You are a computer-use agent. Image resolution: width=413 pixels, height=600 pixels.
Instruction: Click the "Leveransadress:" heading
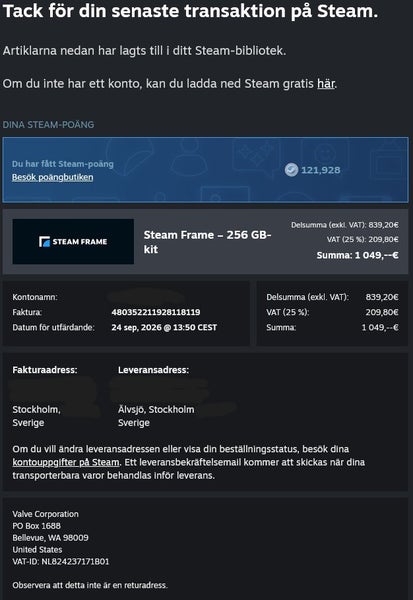[x=153, y=370]
